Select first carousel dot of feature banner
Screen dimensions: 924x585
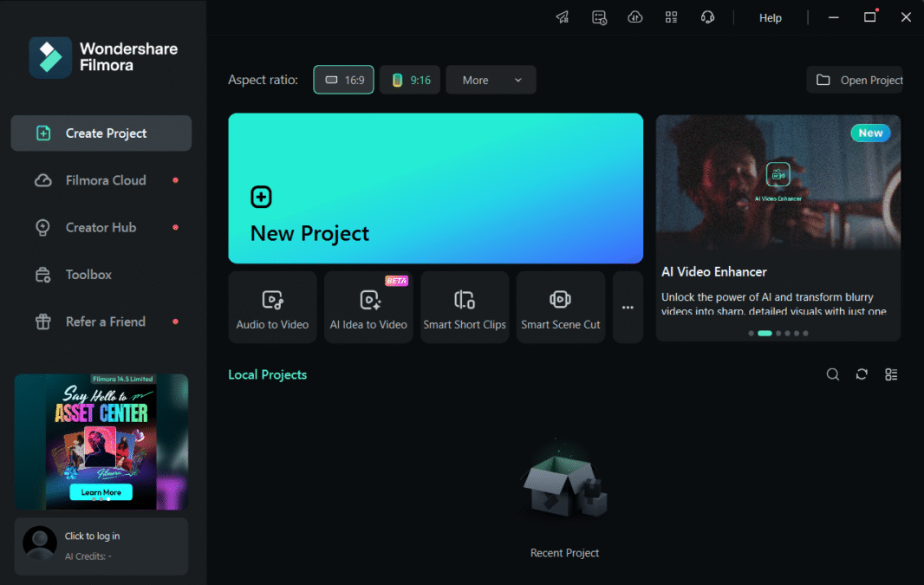751,334
